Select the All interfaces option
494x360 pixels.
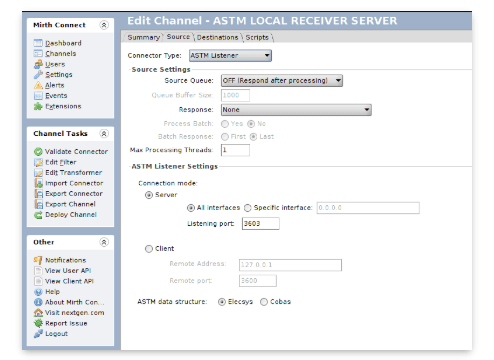pyautogui.click(x=191, y=208)
